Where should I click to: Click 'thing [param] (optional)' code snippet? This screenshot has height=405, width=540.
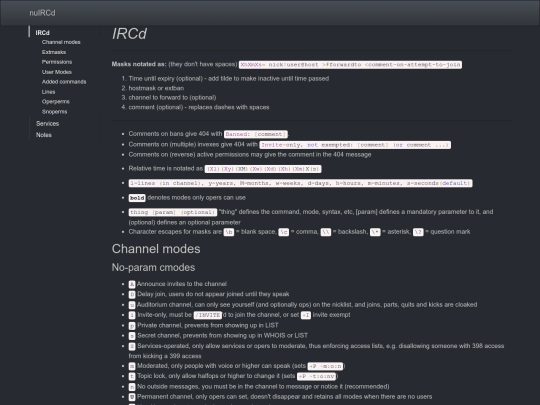[x=173, y=212]
